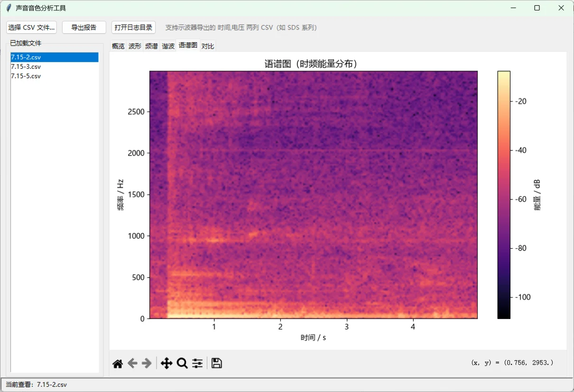Image resolution: width=574 pixels, height=392 pixels.
Task: Activate the Pan move tool
Action: pos(167,364)
